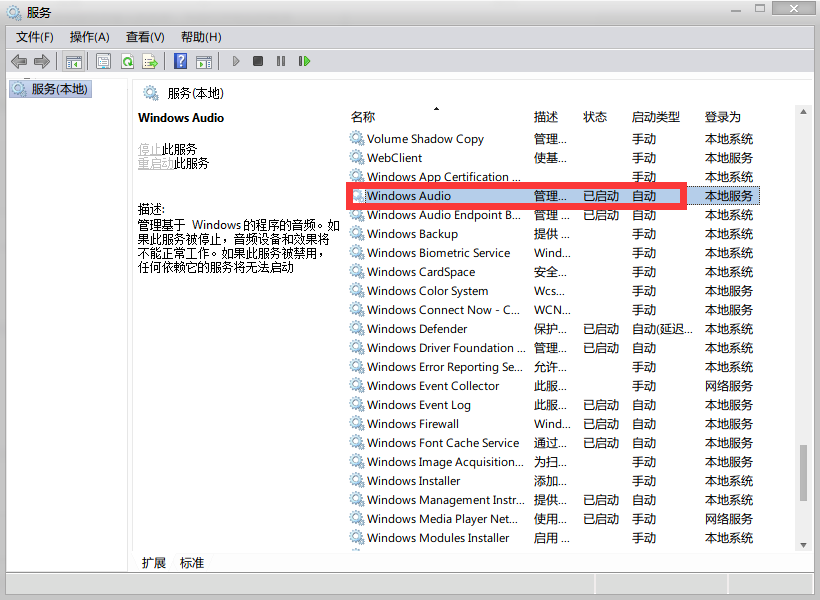Click the Pause Service toolbar icon

pos(281,62)
